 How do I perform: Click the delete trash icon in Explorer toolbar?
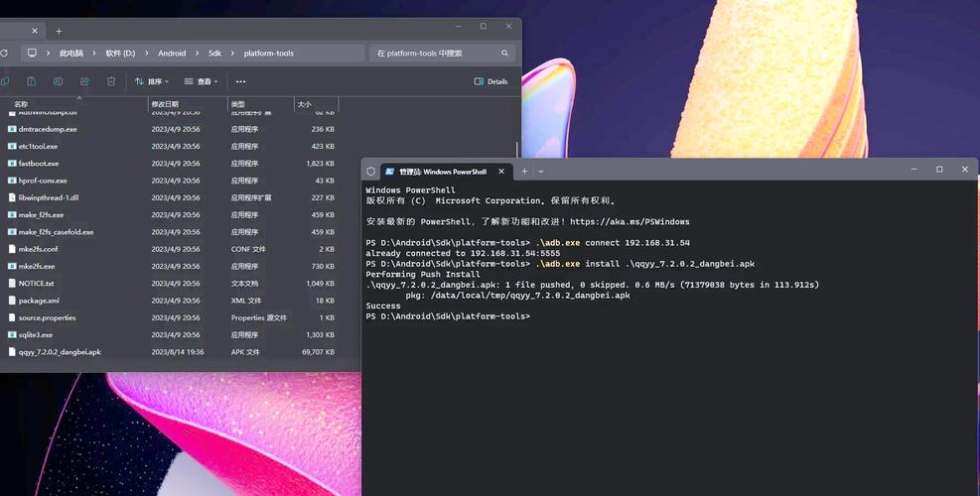tap(111, 81)
